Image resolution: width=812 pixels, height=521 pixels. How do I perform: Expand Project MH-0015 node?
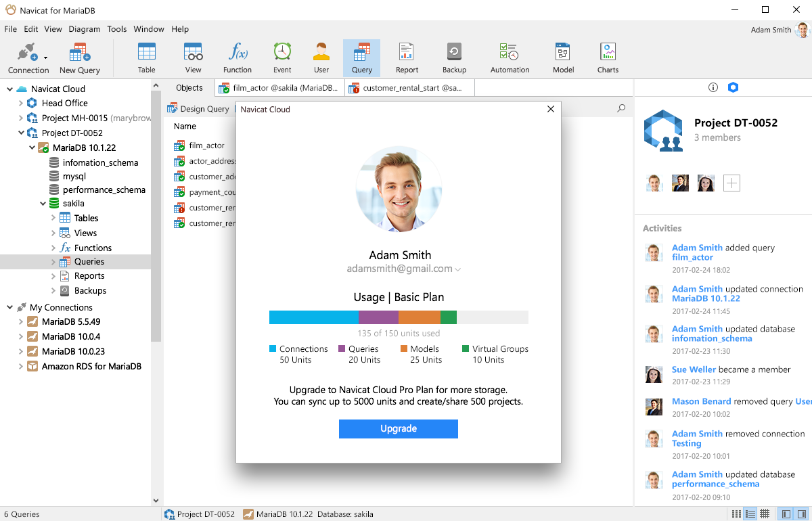tap(21, 118)
